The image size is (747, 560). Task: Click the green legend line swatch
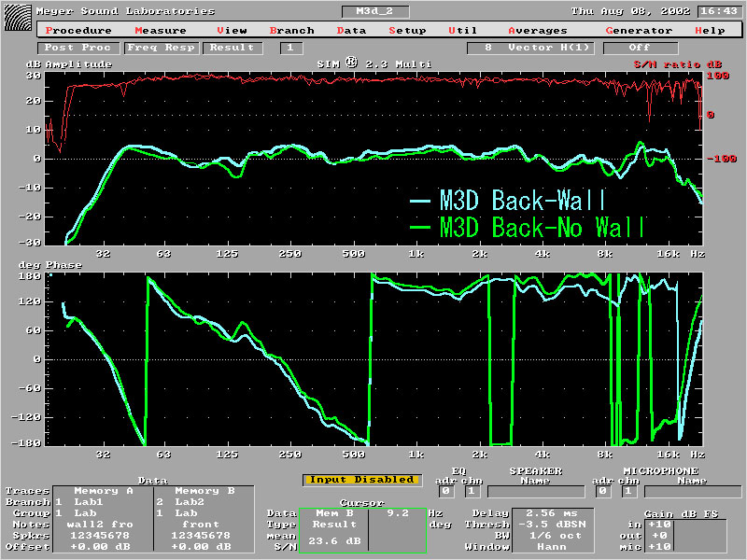(x=420, y=228)
